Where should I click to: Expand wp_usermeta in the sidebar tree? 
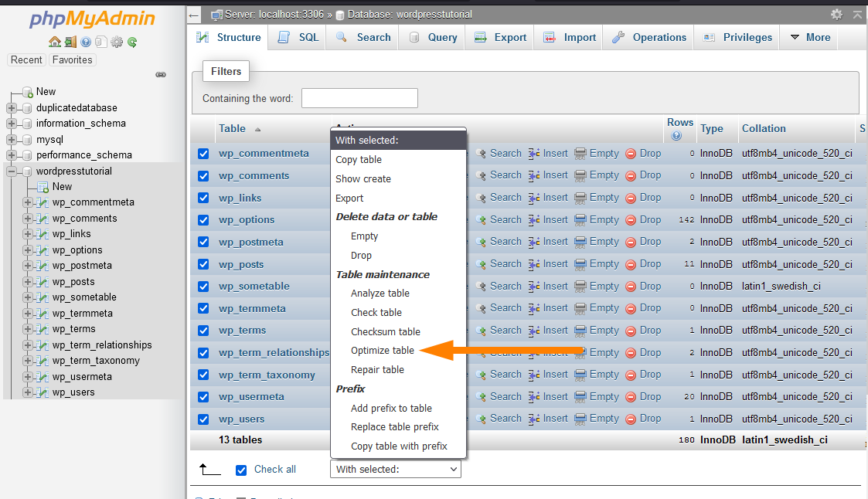(27, 377)
